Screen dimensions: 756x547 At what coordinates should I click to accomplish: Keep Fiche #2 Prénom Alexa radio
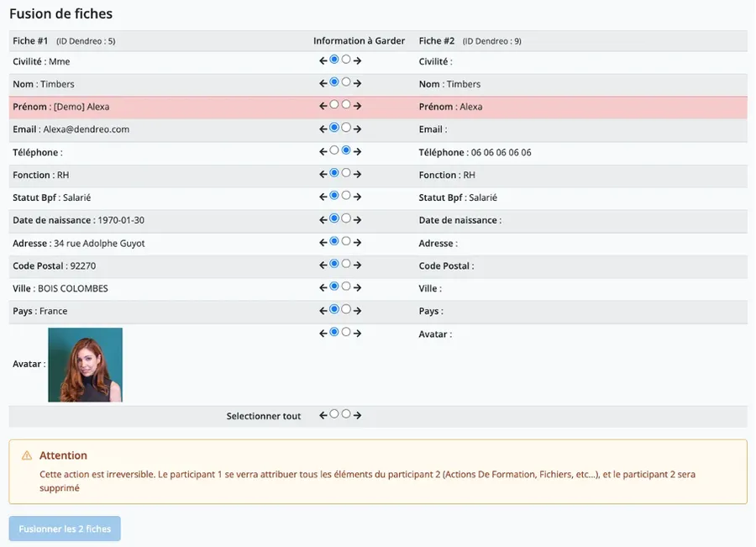[346, 105]
